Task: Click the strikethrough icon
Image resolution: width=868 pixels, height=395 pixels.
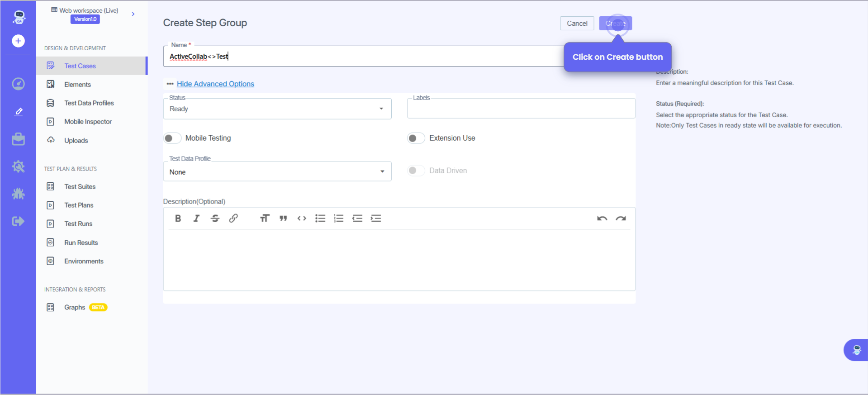Action: pyautogui.click(x=215, y=219)
